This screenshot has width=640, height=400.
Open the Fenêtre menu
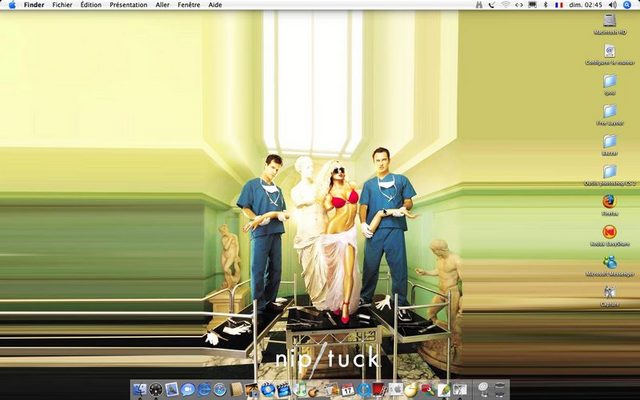[x=189, y=5]
